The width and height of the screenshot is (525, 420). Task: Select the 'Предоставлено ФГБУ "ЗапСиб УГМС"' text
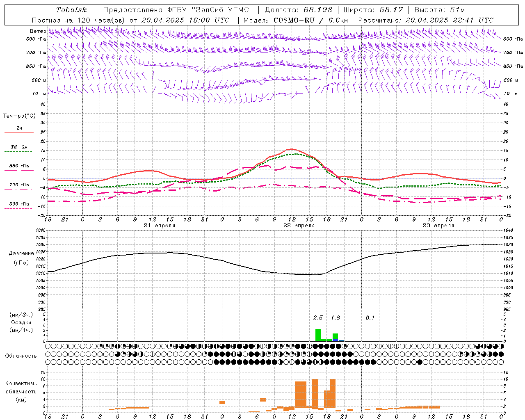[178, 10]
